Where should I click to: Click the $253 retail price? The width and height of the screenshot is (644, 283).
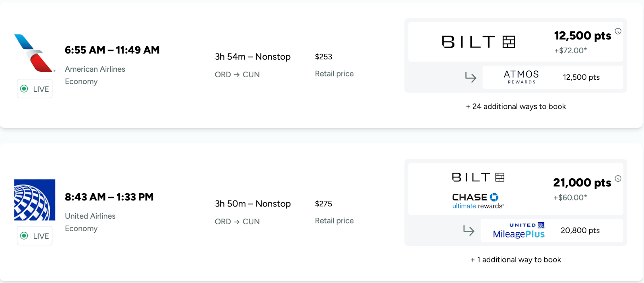323,57
